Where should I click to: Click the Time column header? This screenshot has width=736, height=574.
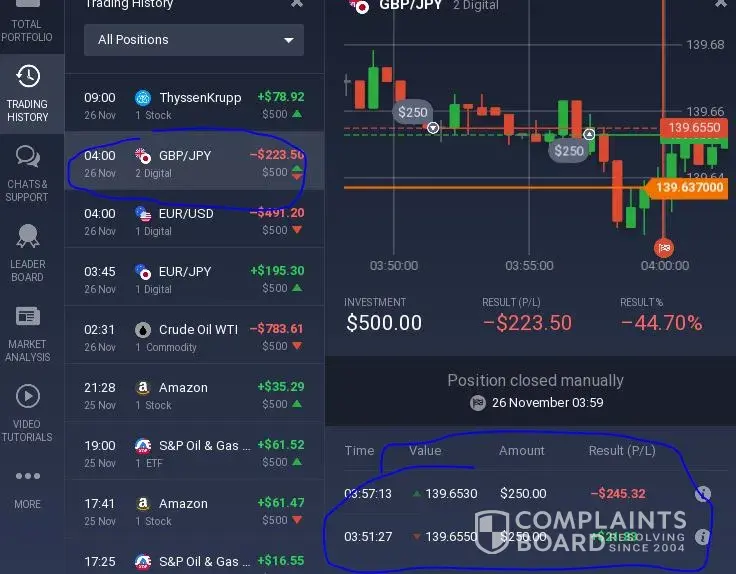tap(360, 451)
